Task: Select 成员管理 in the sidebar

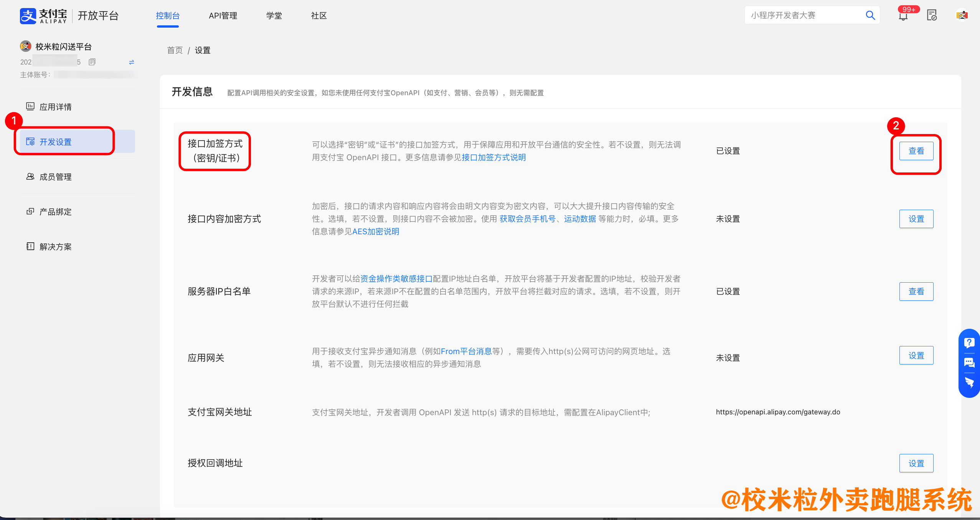Action: pyautogui.click(x=56, y=177)
